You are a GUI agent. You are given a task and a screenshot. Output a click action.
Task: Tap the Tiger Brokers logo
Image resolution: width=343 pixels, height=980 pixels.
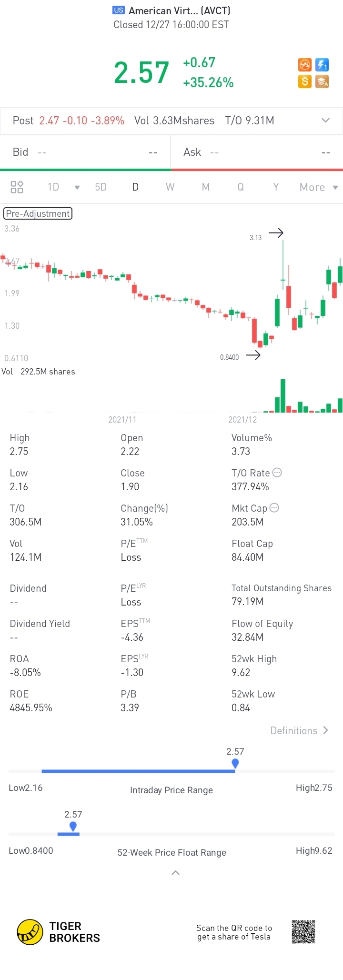pyautogui.click(x=30, y=932)
